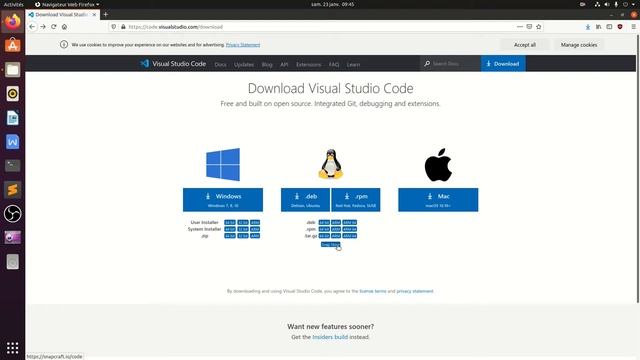
Task: Accept all cookies
Action: click(x=525, y=45)
